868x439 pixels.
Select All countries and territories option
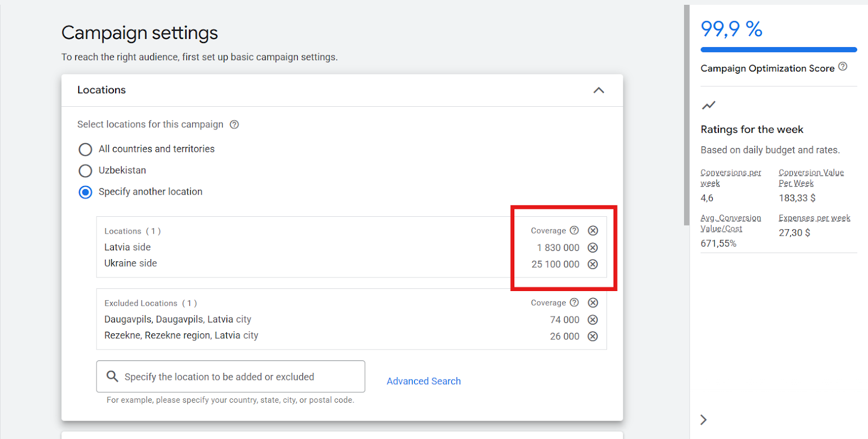click(x=86, y=149)
